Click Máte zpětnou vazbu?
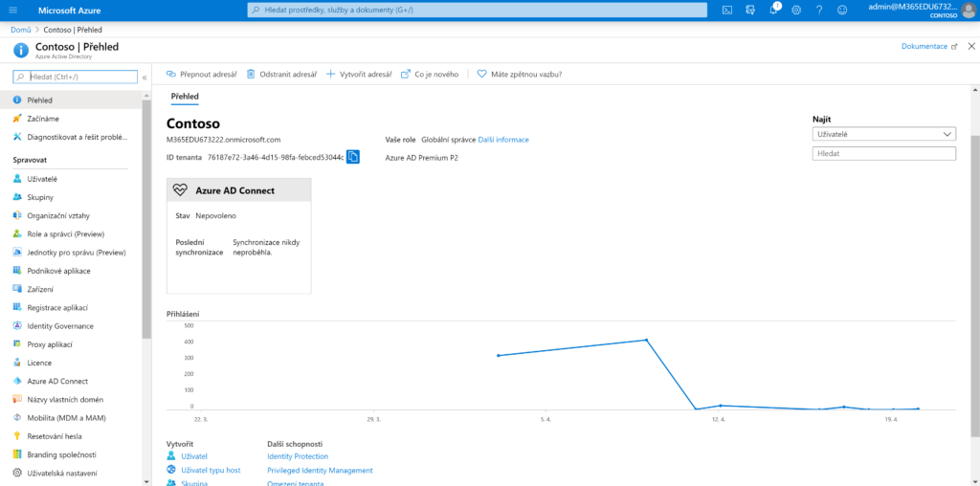The width and height of the screenshot is (980, 486). click(x=520, y=74)
